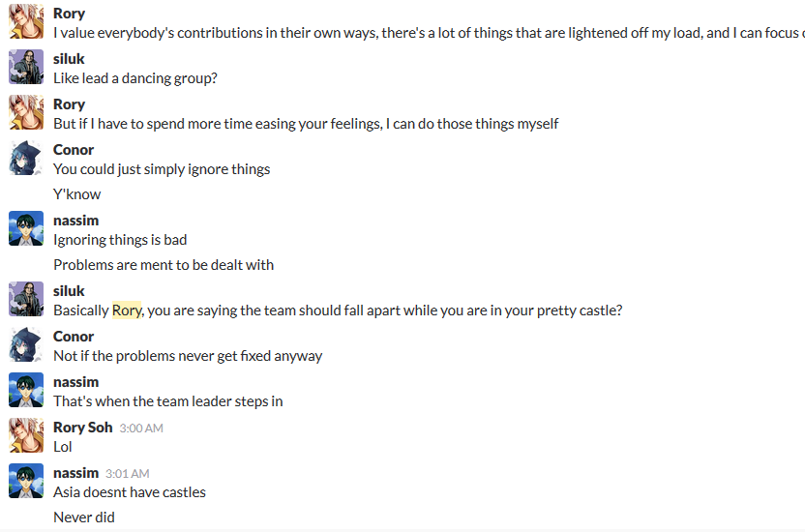Select nassim's avatar beside "Ignoring things is bad"

coord(26,229)
